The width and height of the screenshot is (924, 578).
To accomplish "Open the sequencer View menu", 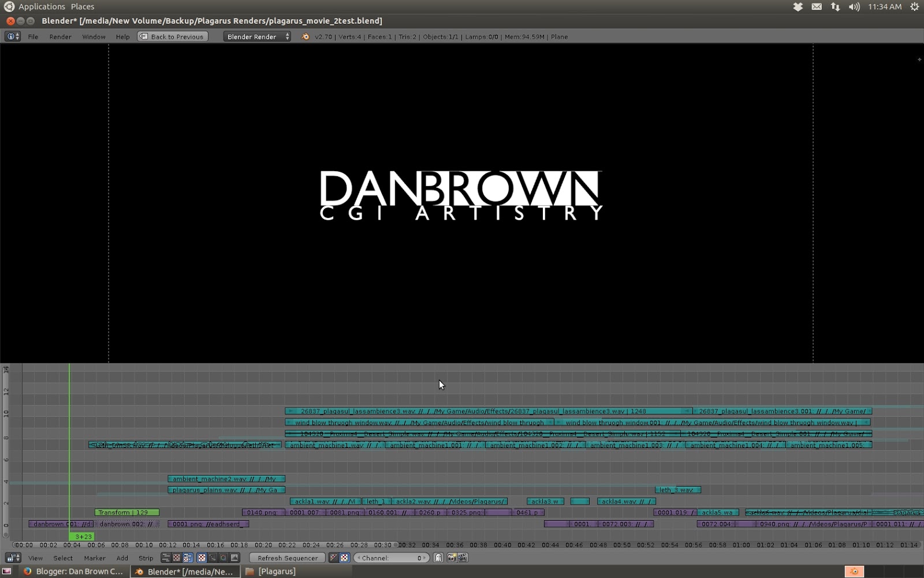I will pyautogui.click(x=35, y=558).
